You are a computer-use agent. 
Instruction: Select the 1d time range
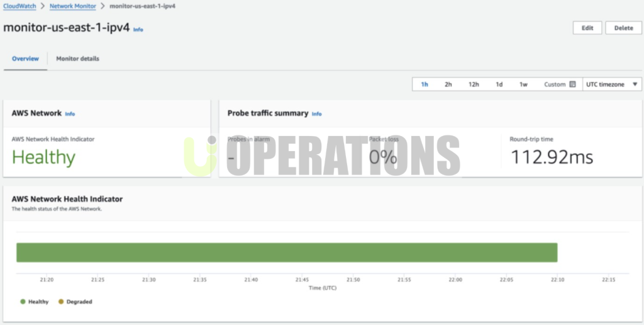click(x=499, y=84)
